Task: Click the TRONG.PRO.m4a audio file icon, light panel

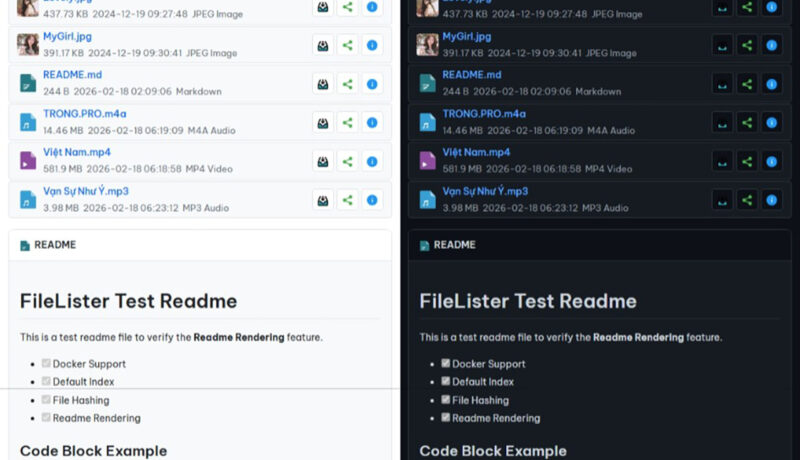Action: 28,122
